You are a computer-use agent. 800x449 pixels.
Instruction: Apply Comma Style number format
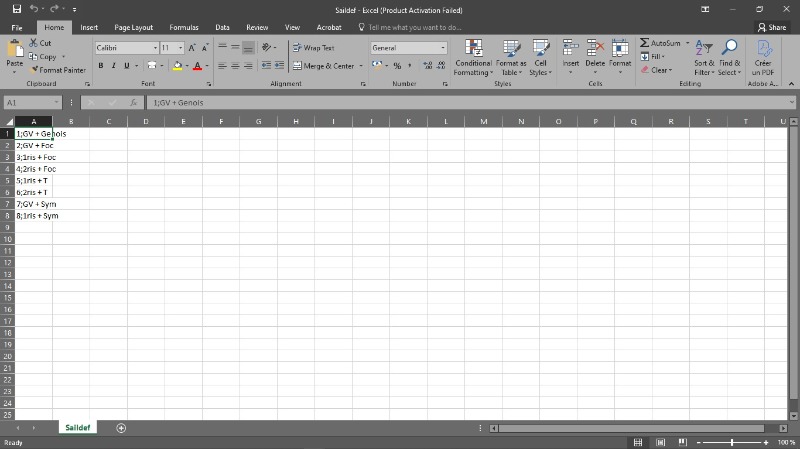pos(410,65)
